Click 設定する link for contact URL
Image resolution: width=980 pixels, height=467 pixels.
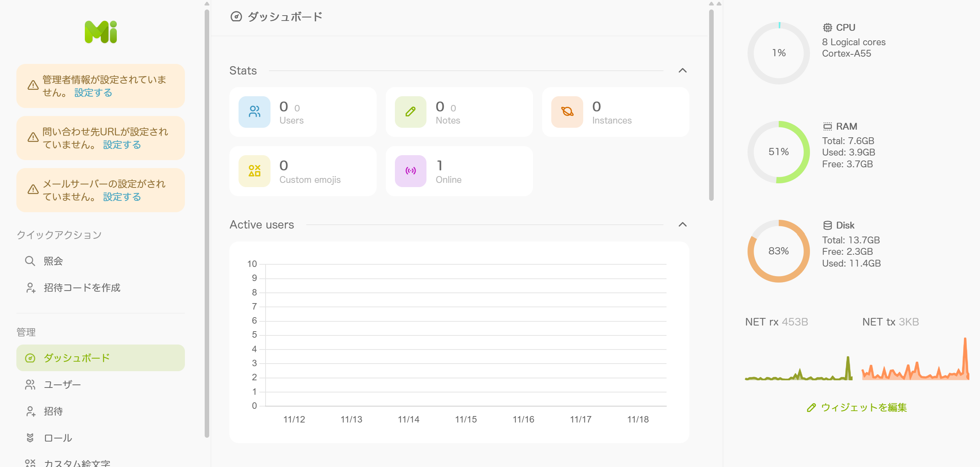(x=122, y=145)
